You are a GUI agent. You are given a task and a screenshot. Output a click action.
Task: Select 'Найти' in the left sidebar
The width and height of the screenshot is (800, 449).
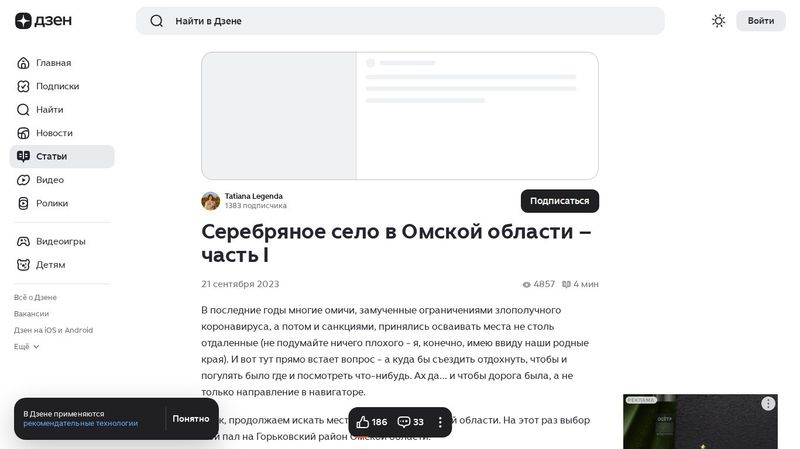[49, 110]
